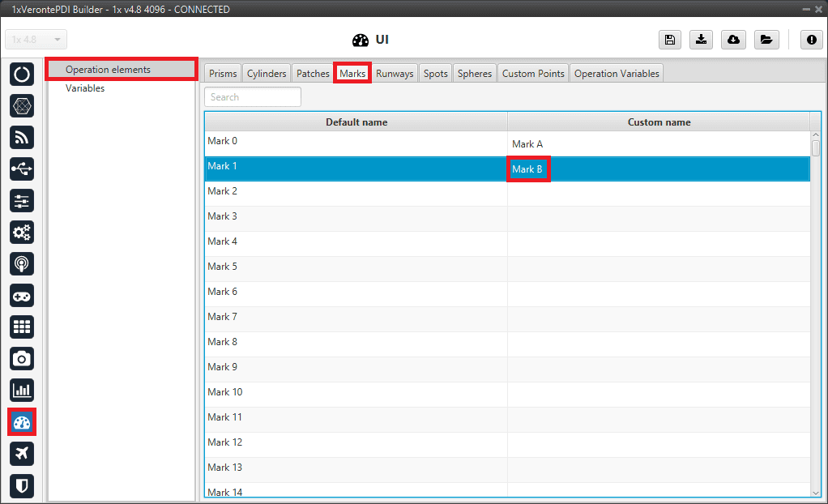The image size is (828, 504).
Task: Switch to the Custom Points tab
Action: pyautogui.click(x=533, y=73)
